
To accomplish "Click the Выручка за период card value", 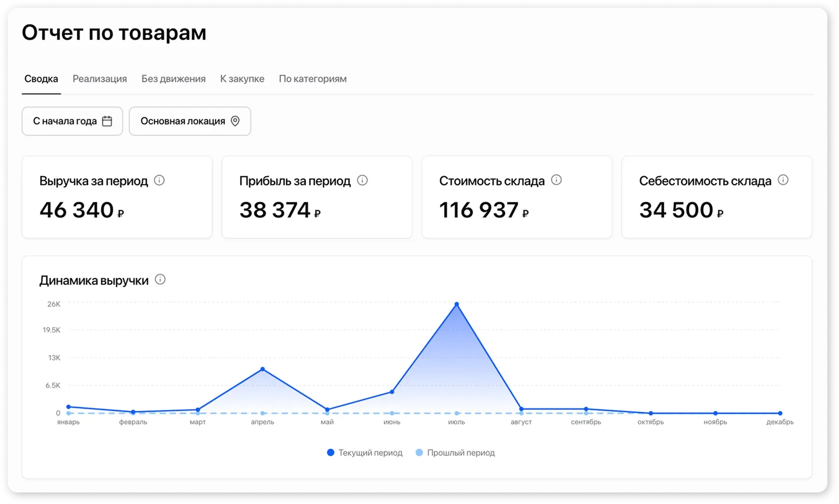I will click(77, 210).
